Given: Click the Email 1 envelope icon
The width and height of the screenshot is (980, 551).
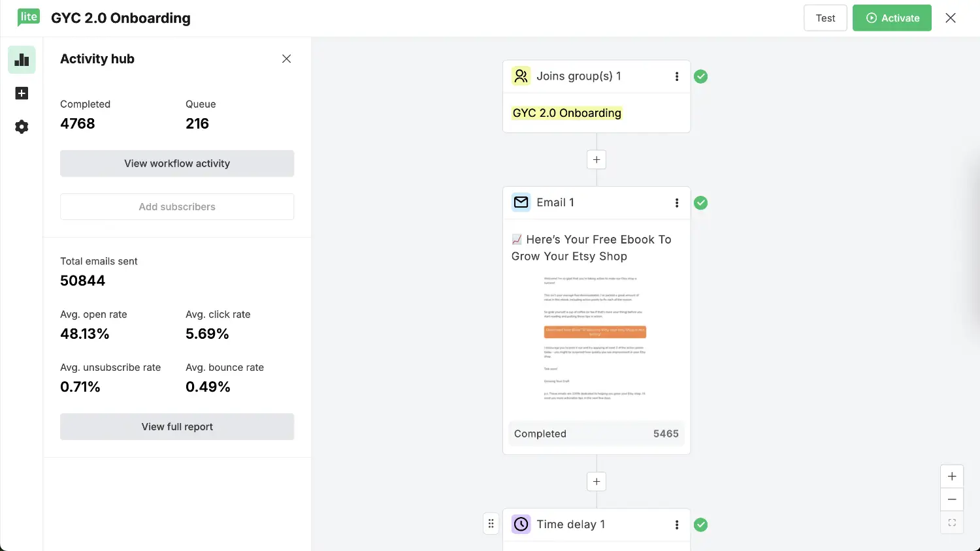Looking at the screenshot, I should [x=521, y=202].
